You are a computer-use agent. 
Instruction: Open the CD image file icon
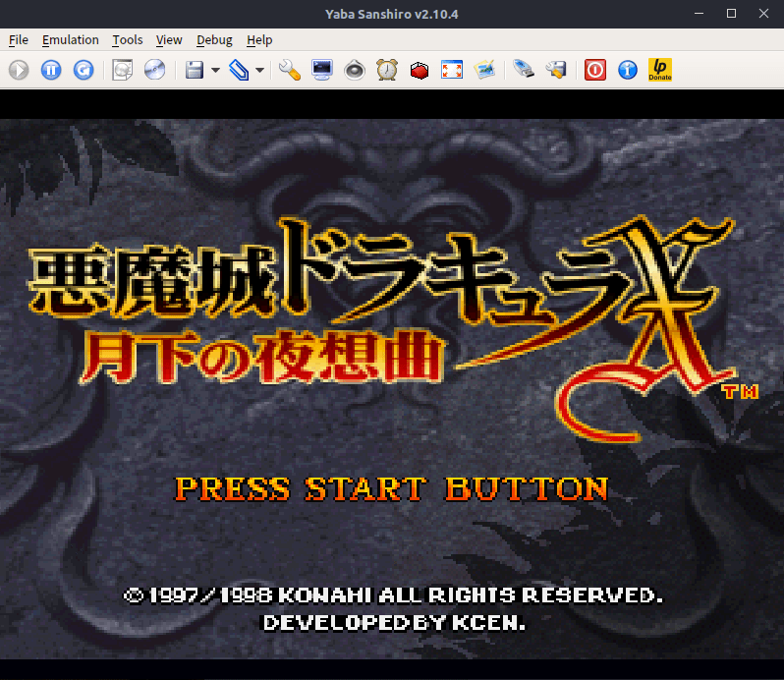point(123,70)
